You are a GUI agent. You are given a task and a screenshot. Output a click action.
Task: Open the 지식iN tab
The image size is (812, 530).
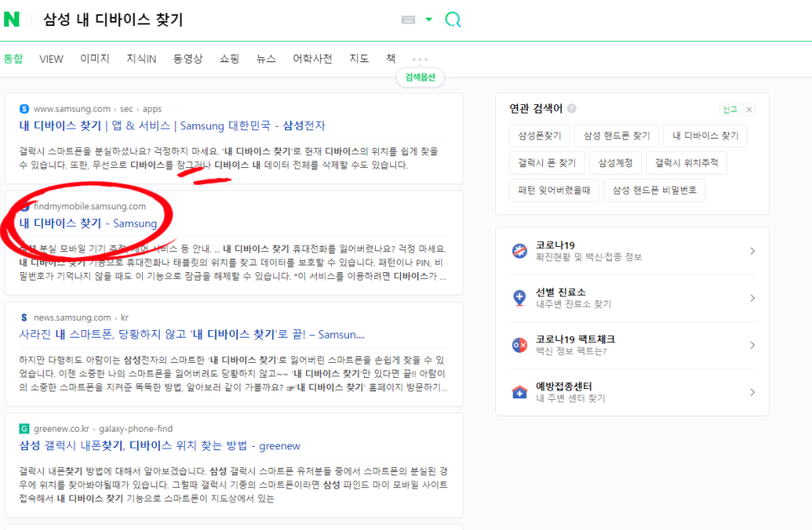tap(141, 59)
